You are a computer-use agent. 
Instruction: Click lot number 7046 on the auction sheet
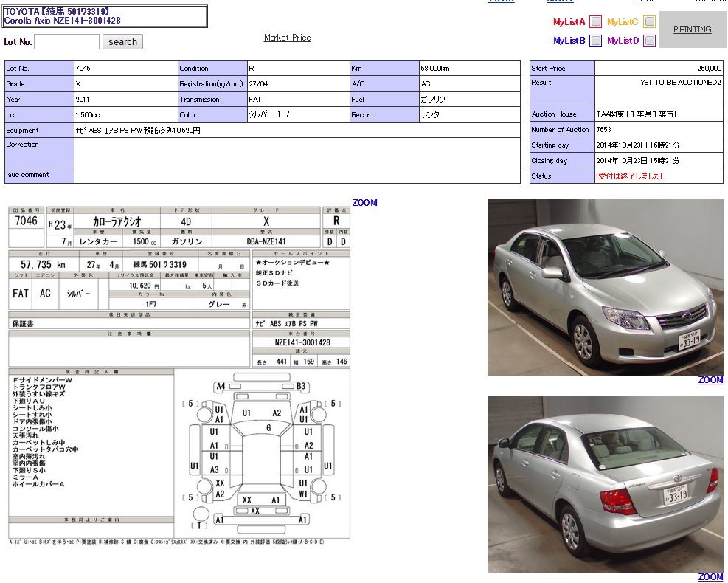pyautogui.click(x=26, y=221)
